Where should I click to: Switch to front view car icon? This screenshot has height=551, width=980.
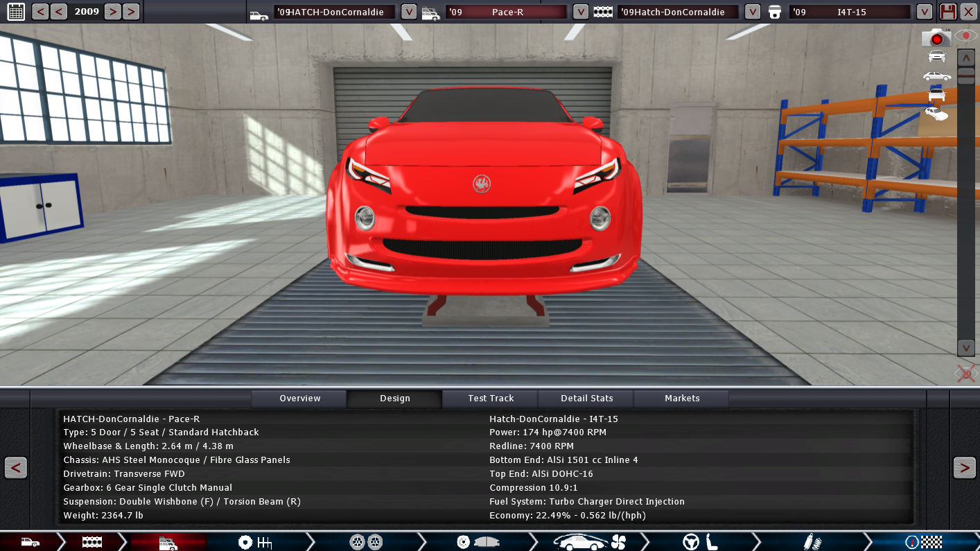click(936, 57)
